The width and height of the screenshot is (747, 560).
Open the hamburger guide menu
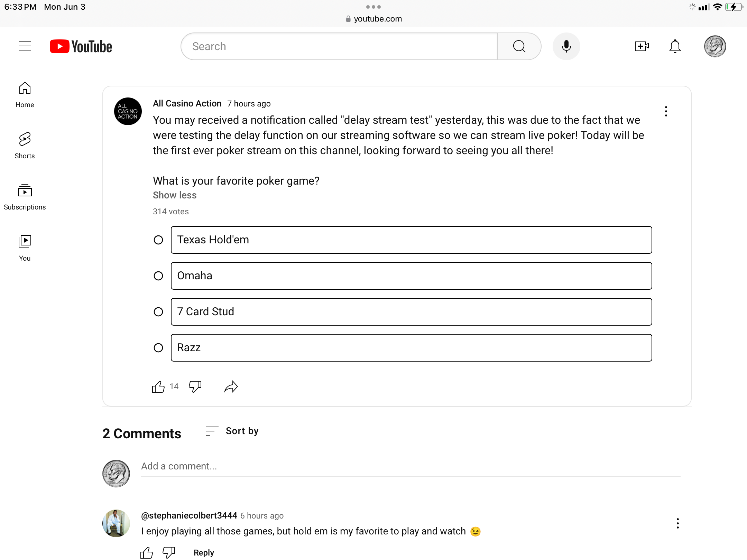pyautogui.click(x=25, y=46)
